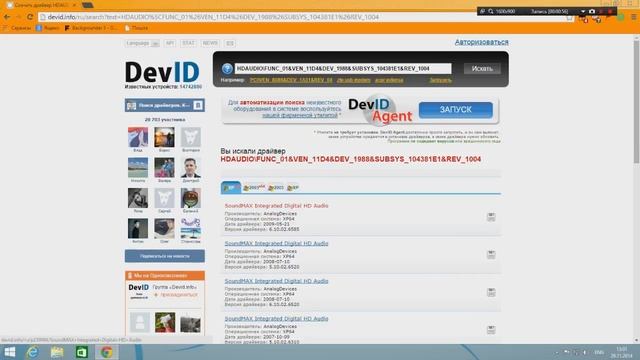Select the last XP OS tab
The height and width of the screenshot is (360, 640).
[293, 188]
